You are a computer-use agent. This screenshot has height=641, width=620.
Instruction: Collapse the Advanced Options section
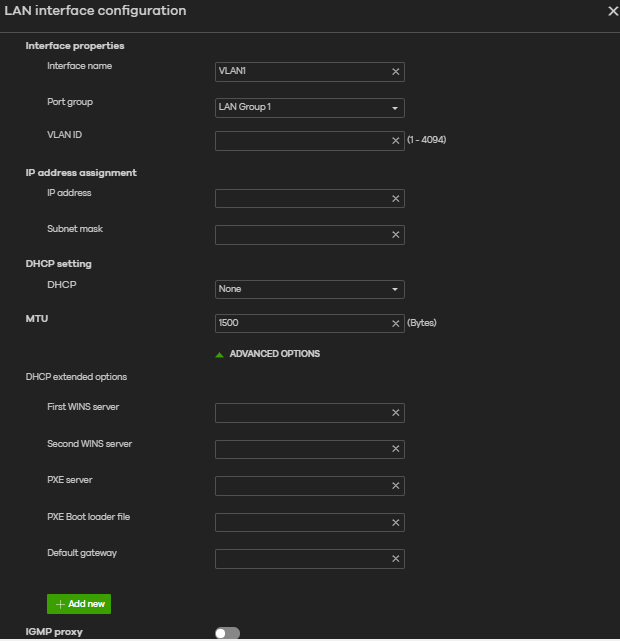click(x=268, y=354)
